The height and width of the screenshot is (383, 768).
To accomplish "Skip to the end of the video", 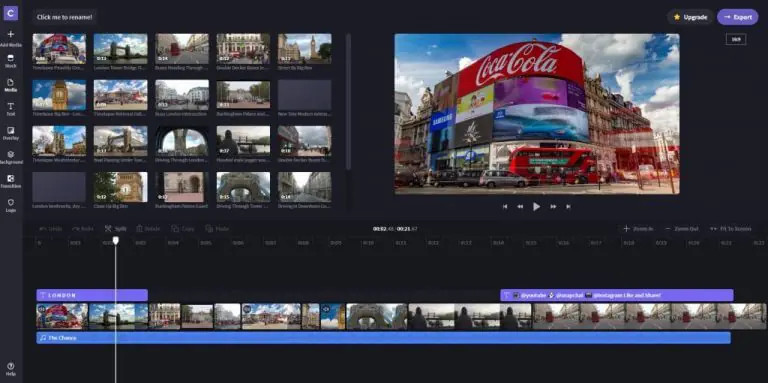I will click(568, 207).
